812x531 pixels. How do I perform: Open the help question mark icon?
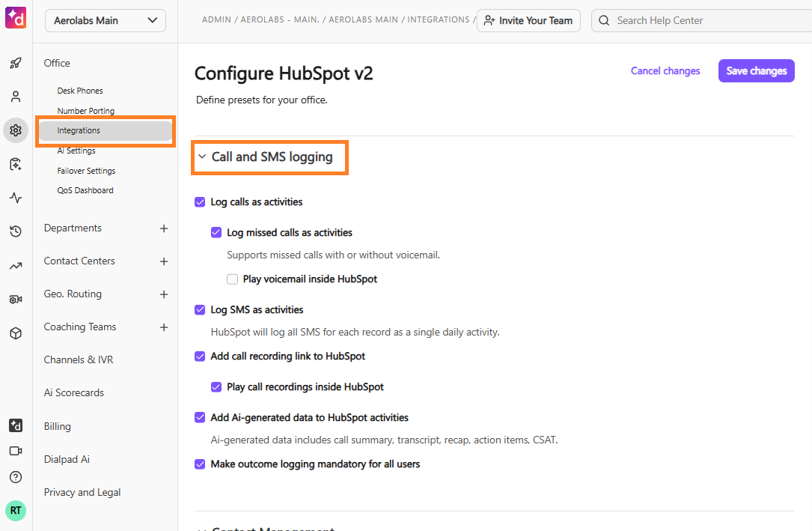pyautogui.click(x=16, y=477)
